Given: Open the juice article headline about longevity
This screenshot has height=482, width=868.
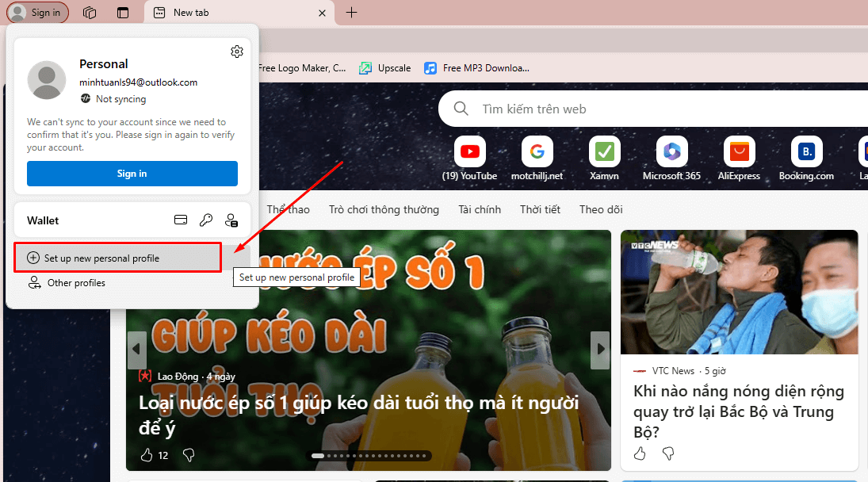Looking at the screenshot, I should pos(359,415).
